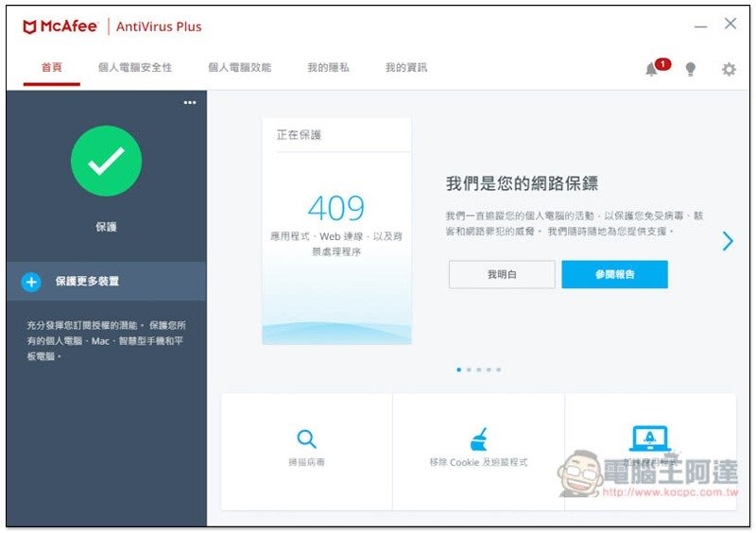Click the broom Cookie removal icon
This screenshot has width=756, height=533.
tap(479, 438)
